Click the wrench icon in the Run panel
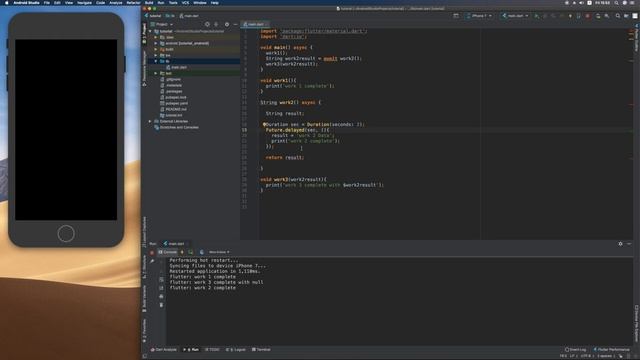This screenshot has height=360, width=640. [x=152, y=261]
